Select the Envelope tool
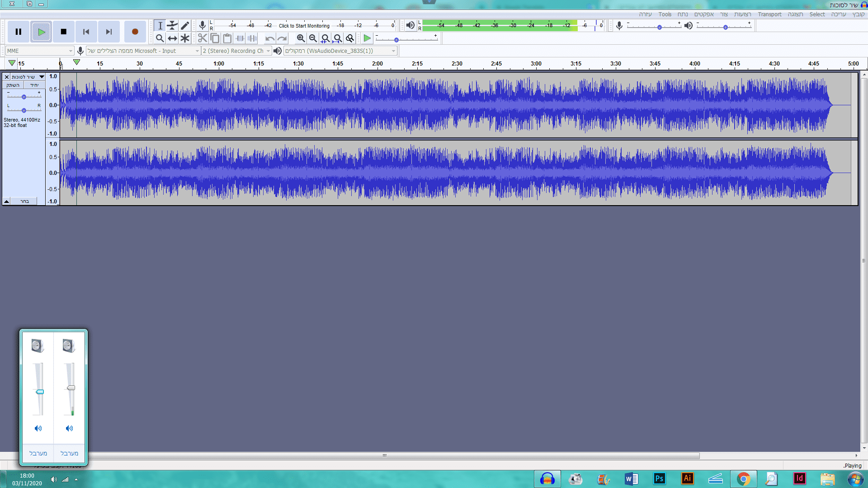 pos(172,26)
